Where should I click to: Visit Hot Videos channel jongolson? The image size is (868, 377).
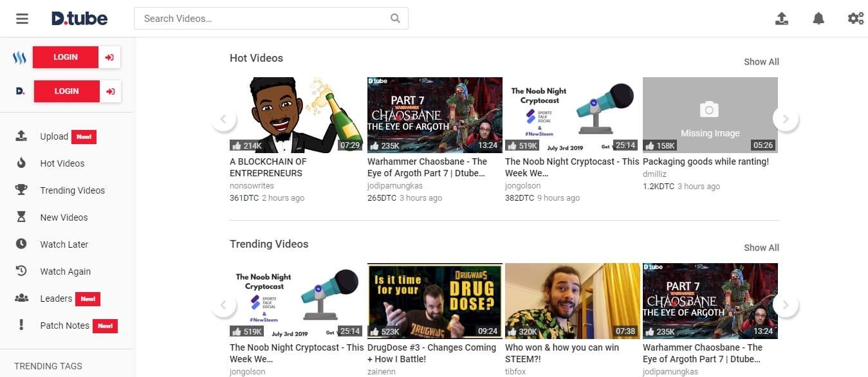pos(524,186)
